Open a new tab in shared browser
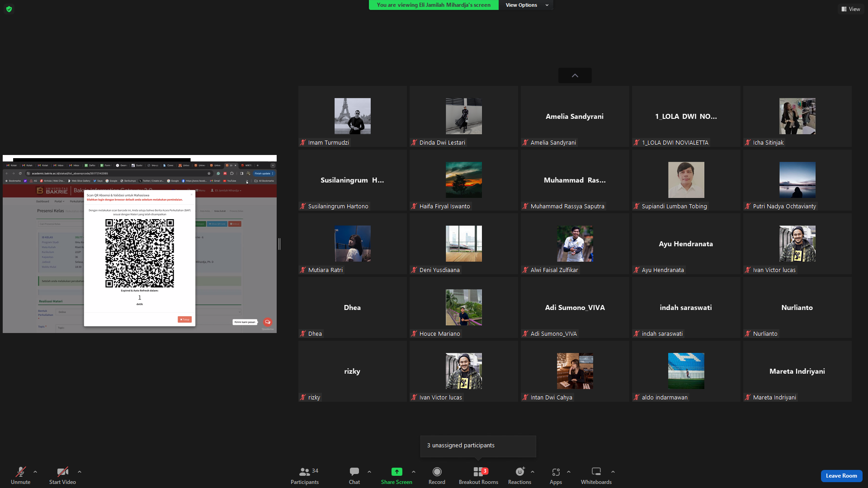The image size is (868, 488). click(258, 165)
